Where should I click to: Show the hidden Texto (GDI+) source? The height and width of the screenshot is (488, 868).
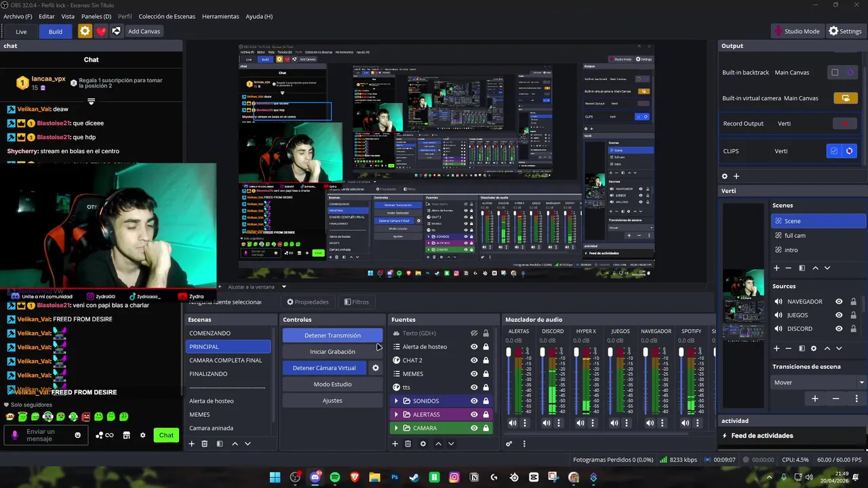(474, 333)
